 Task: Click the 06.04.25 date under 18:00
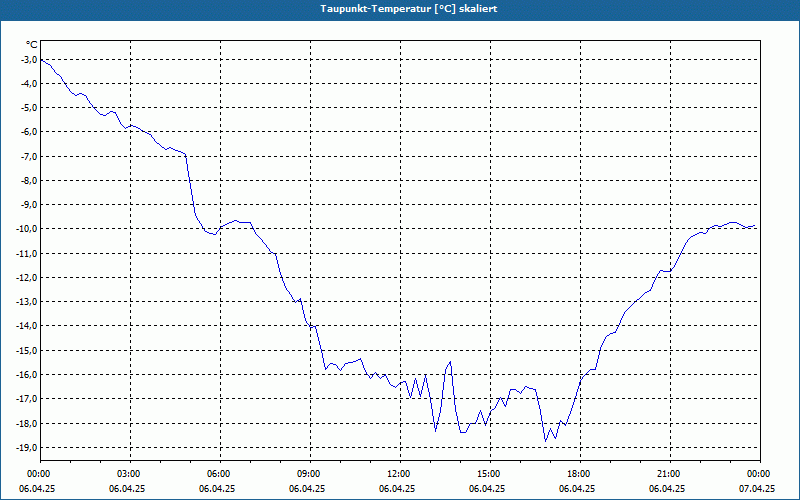pos(577,489)
